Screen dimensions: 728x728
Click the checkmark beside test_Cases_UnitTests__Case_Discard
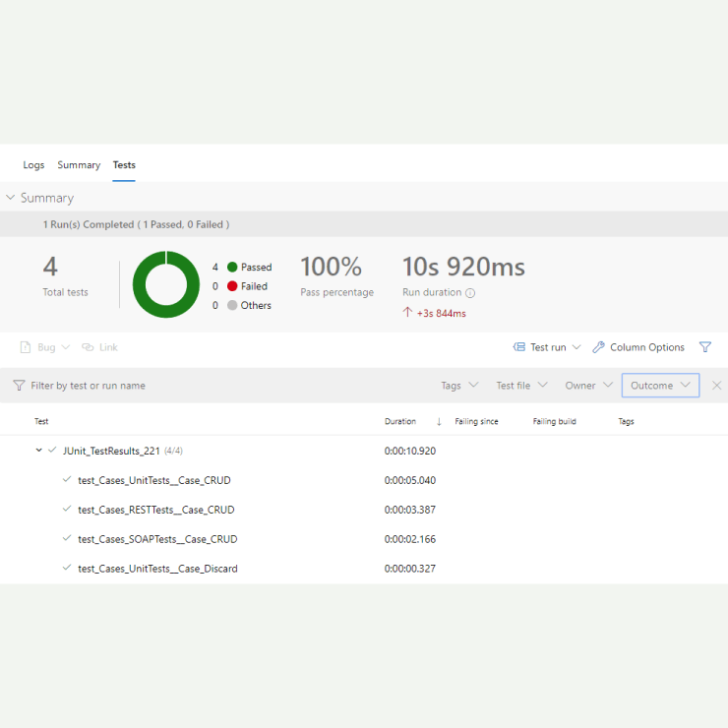click(67, 567)
